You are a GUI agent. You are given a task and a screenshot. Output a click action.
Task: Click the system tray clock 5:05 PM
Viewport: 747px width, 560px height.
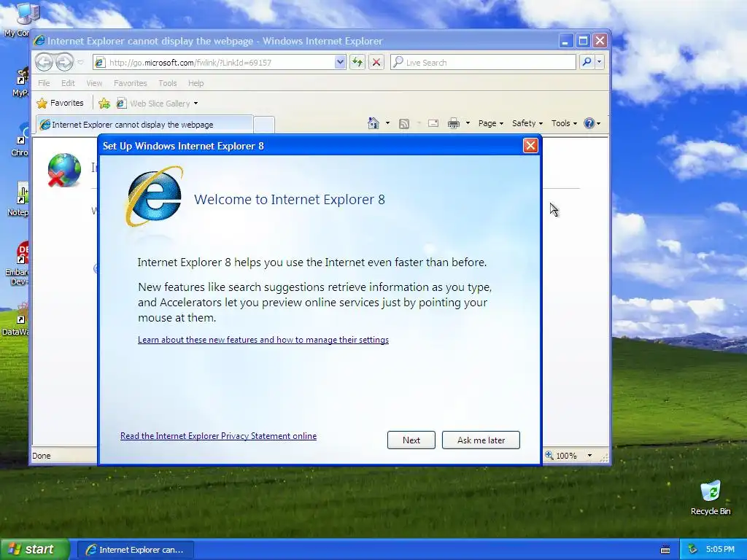coord(720,549)
